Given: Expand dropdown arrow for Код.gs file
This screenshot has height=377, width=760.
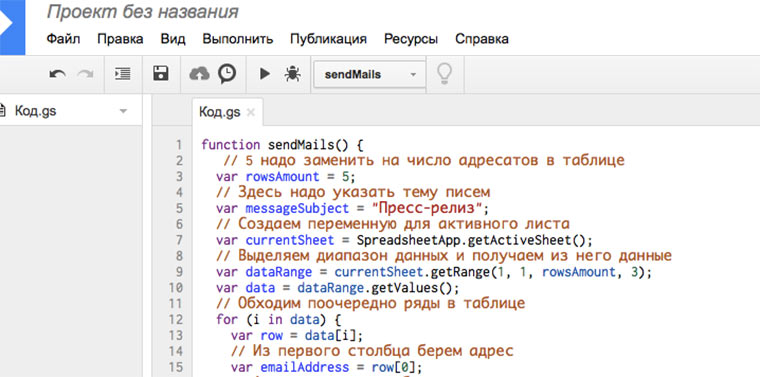Looking at the screenshot, I should [123, 111].
